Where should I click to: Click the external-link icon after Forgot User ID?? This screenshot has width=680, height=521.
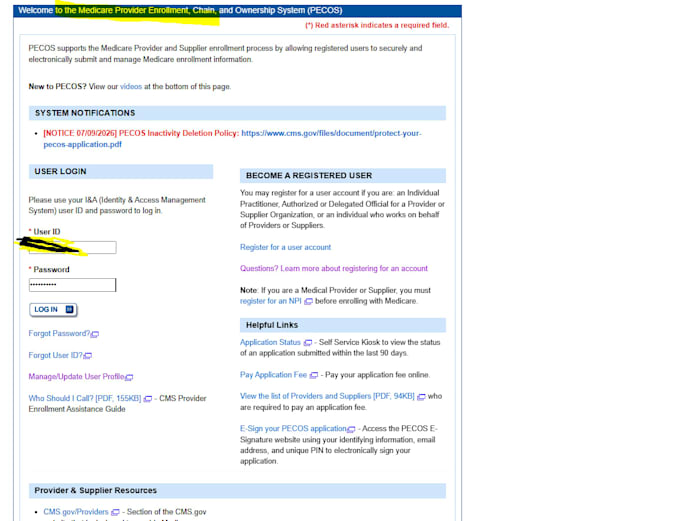click(88, 356)
